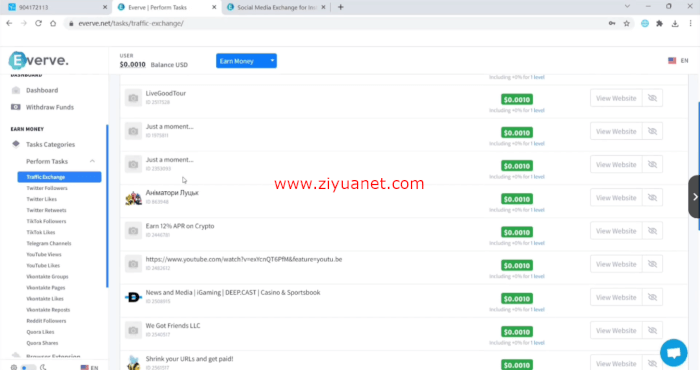Screen dimensions: 700x370
Task: Select Vkontakte Pages task type
Action: pyautogui.click(x=46, y=288)
